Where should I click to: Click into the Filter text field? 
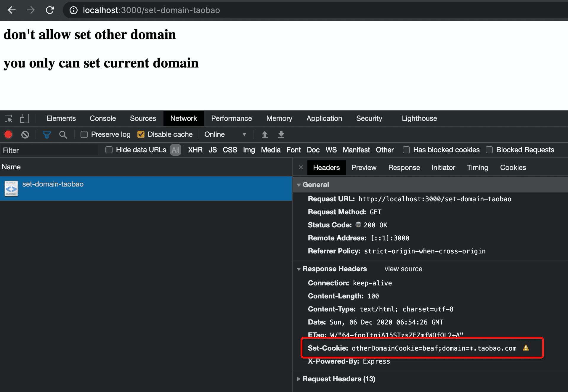coord(49,150)
